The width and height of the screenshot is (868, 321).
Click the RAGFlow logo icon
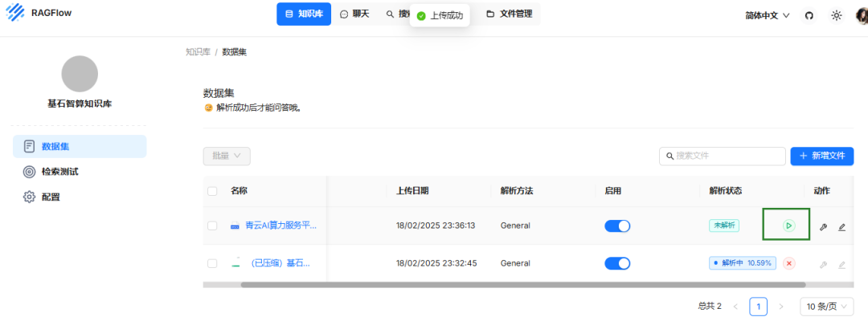coord(15,12)
